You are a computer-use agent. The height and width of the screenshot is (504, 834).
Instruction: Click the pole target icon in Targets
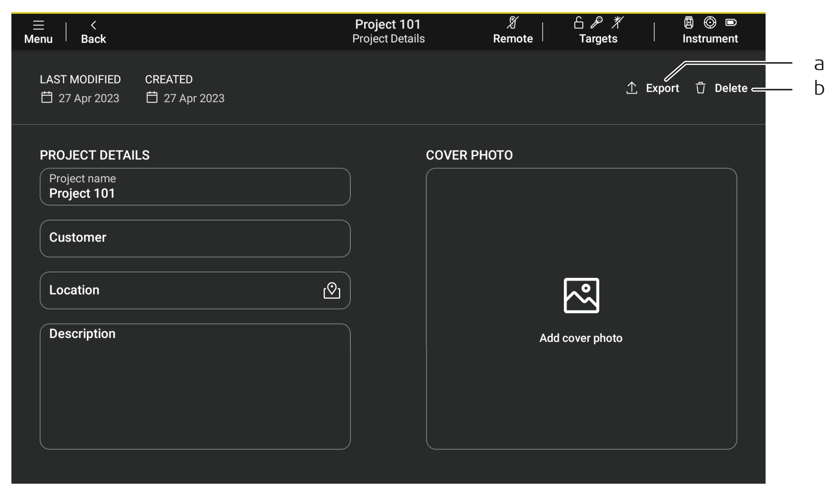596,22
